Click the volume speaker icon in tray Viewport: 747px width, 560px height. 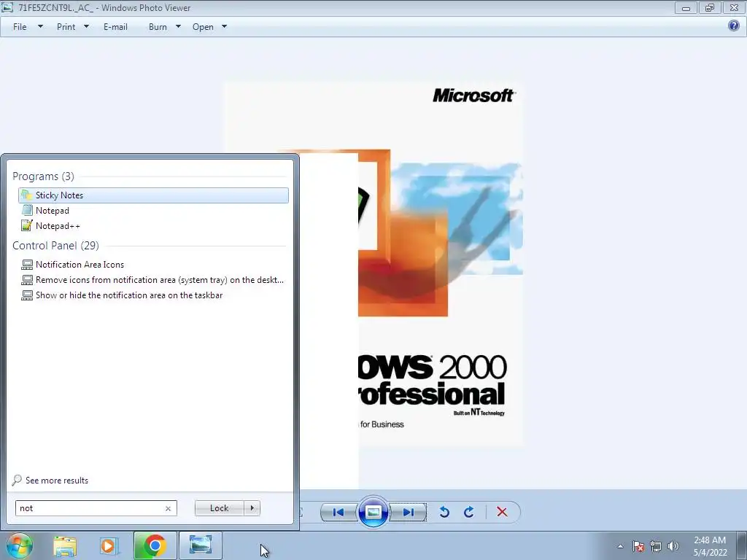(673, 547)
